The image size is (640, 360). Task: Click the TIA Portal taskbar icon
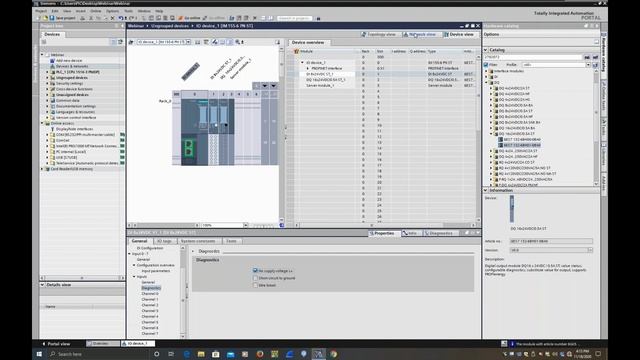318,354
